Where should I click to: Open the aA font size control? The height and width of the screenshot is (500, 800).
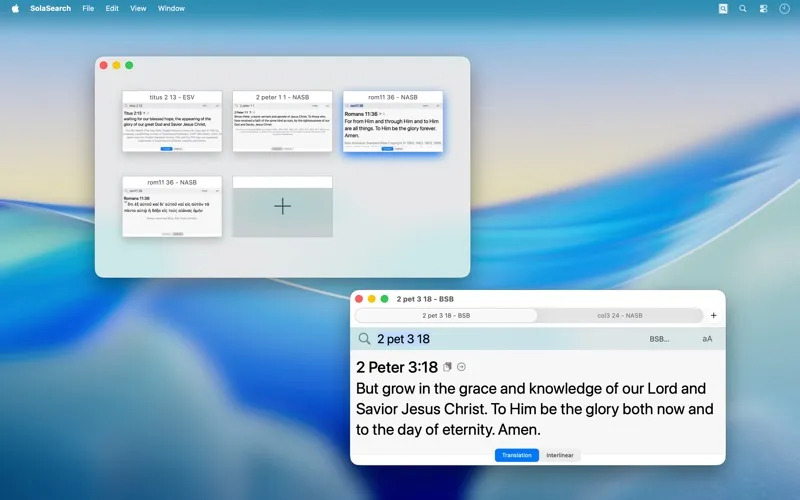pos(707,339)
